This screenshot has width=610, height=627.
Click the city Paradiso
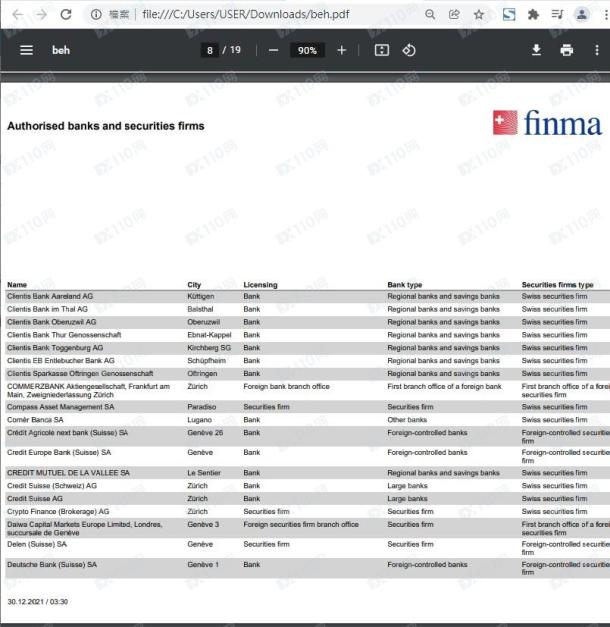click(x=202, y=407)
